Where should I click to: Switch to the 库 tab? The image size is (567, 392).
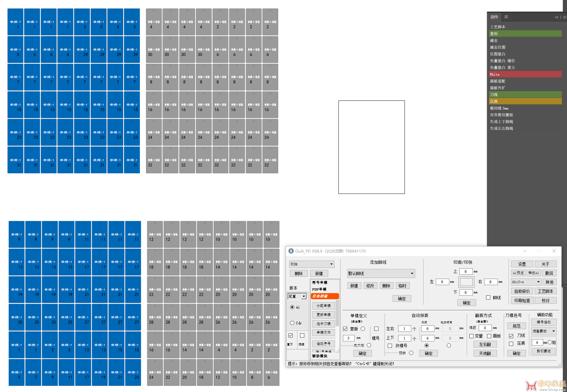point(506,17)
